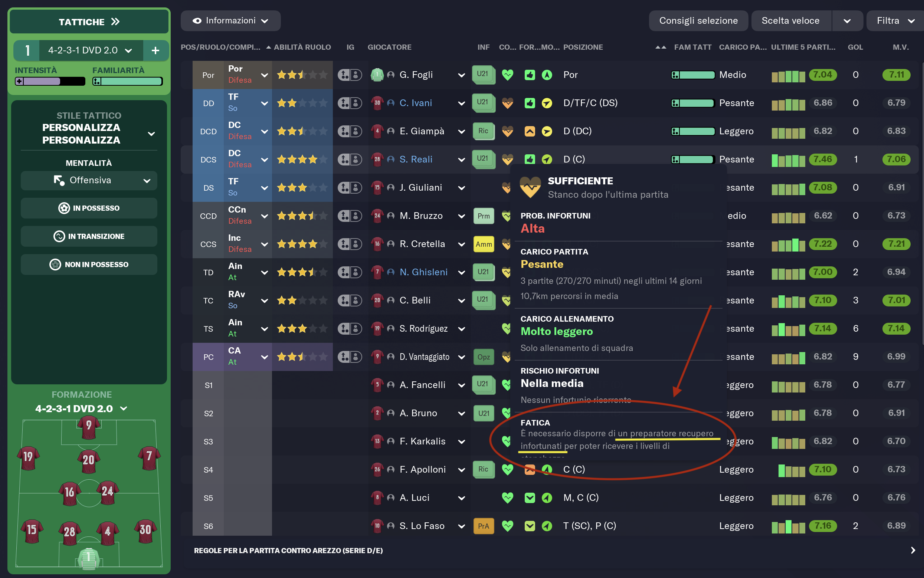Click the instructions icon for C. Ivani
The width and height of the screenshot is (924, 578).
pos(350,103)
